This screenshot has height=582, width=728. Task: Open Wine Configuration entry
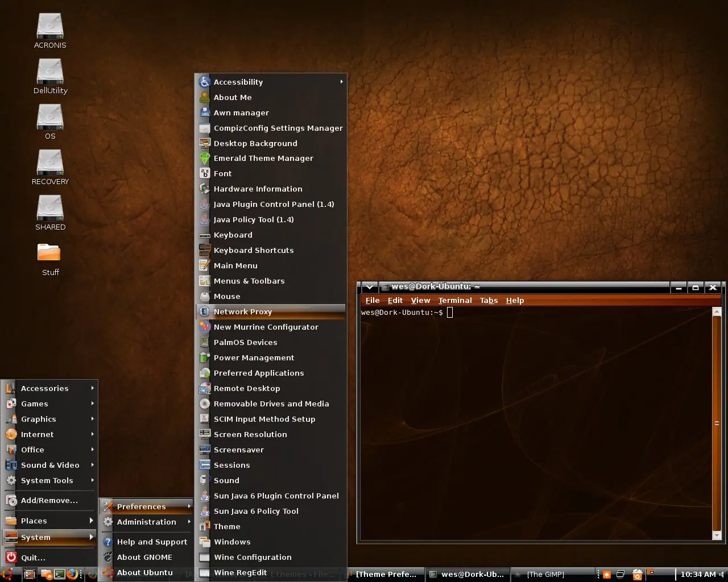click(271, 558)
